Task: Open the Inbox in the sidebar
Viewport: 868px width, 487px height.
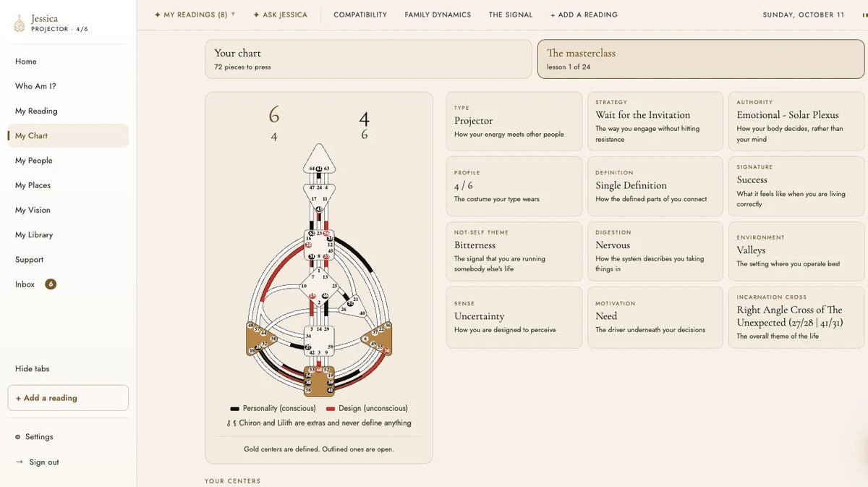Action: pos(68,284)
